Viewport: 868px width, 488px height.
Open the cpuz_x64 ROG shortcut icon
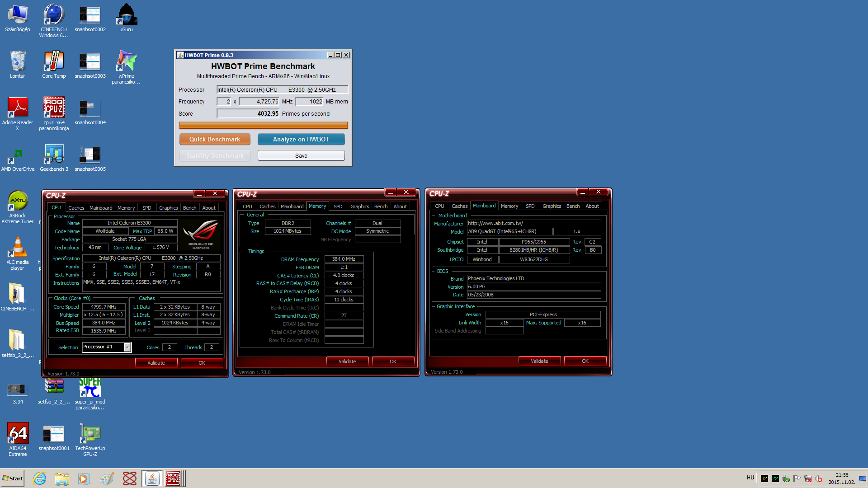[x=54, y=113]
